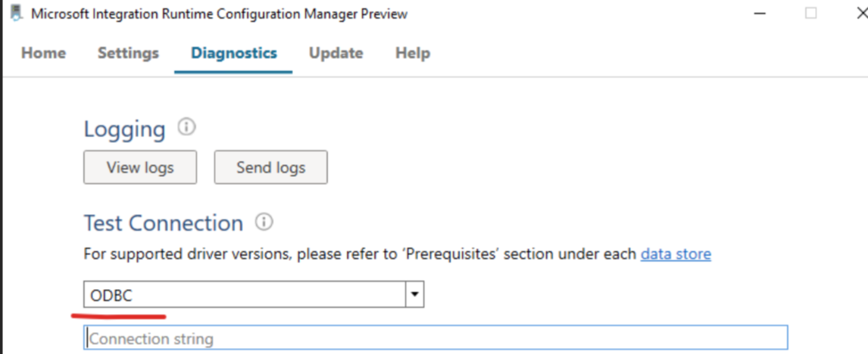Open the Help tab
This screenshot has height=354, width=868.
coord(412,53)
